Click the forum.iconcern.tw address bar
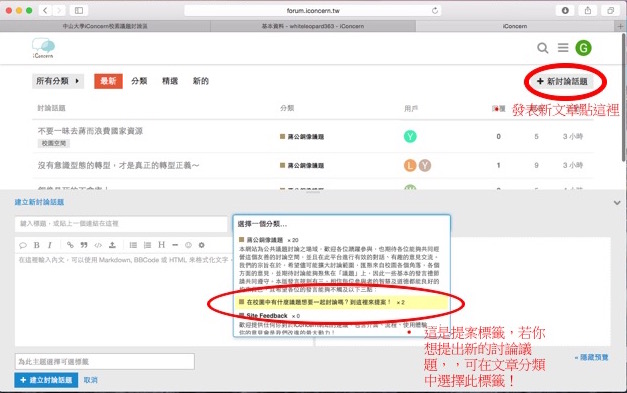This screenshot has width=627, height=393. 313,11
